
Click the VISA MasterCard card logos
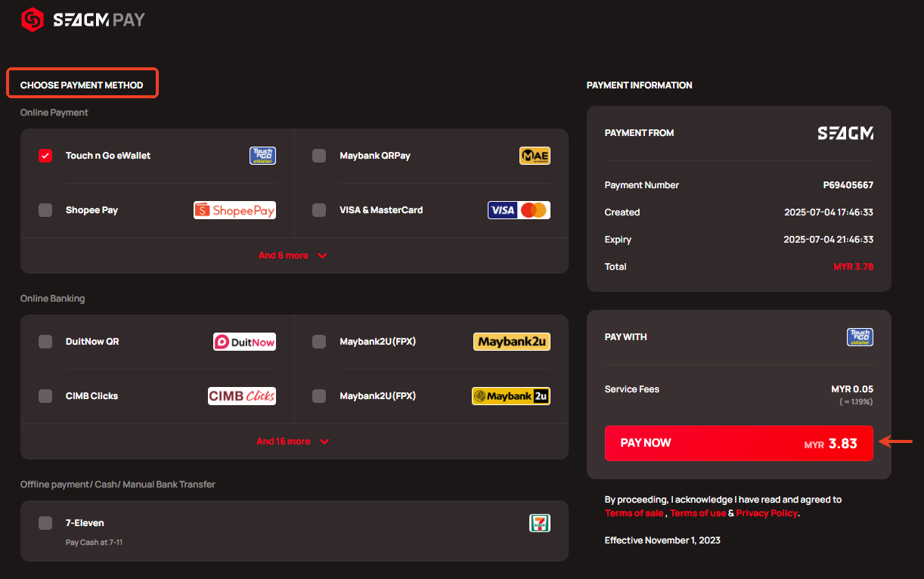tap(519, 210)
